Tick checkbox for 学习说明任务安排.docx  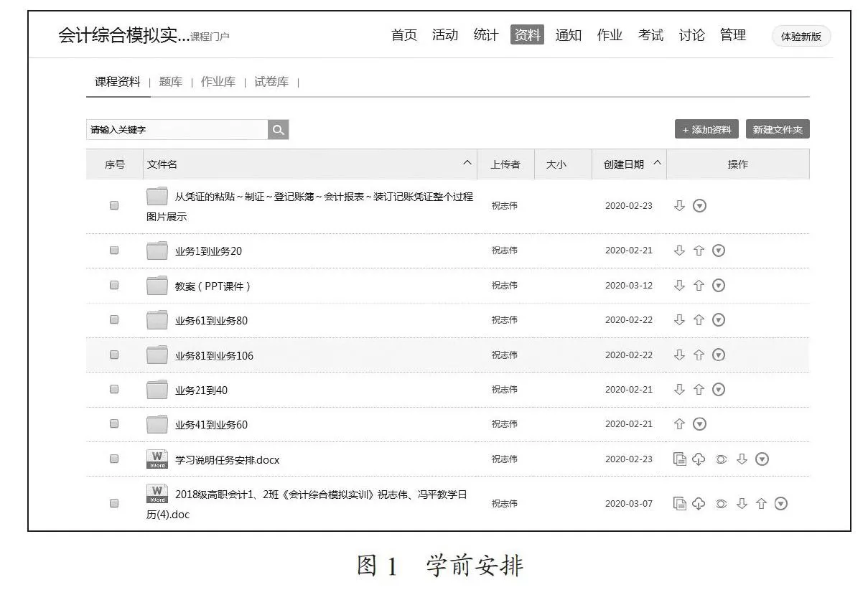coord(114,459)
